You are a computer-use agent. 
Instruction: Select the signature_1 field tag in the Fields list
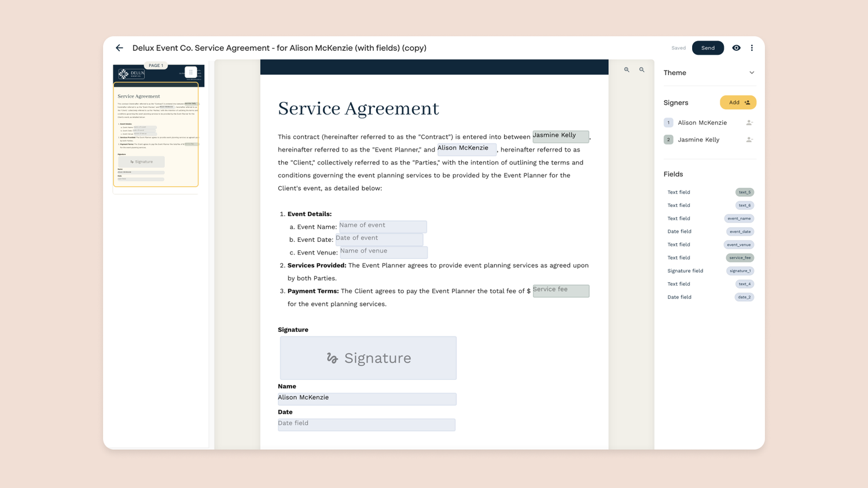coord(740,271)
